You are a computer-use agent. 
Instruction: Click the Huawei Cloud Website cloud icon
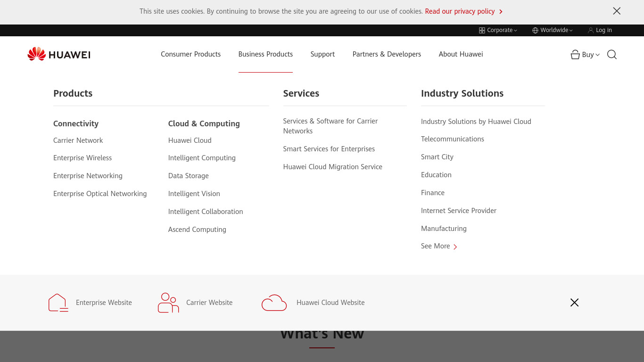[274, 303]
